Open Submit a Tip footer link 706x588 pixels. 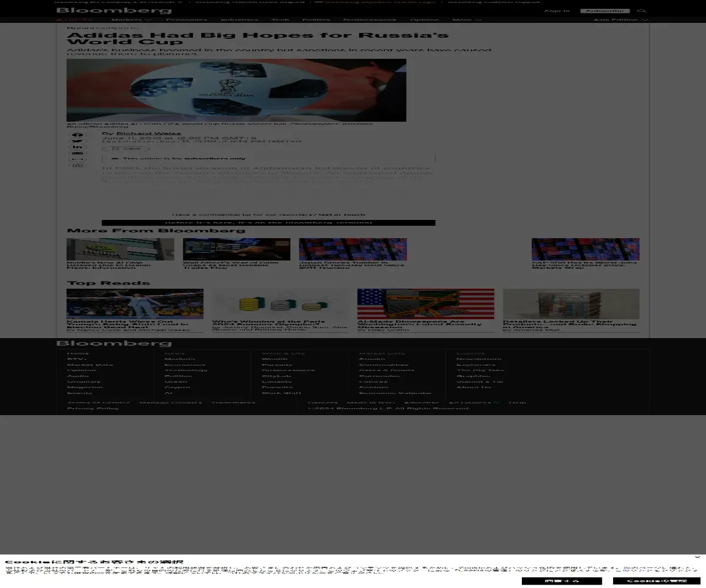pyautogui.click(x=480, y=382)
